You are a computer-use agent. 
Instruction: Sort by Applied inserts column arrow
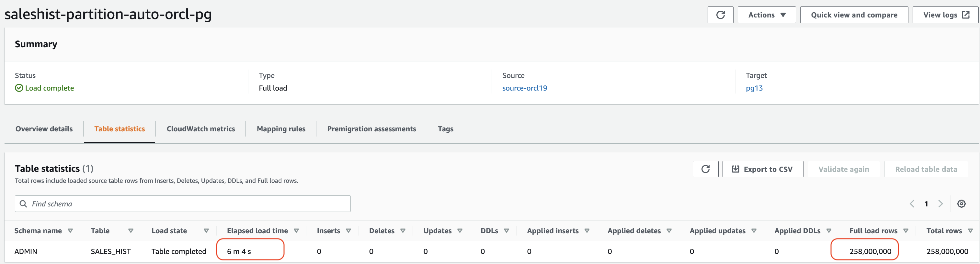pyautogui.click(x=587, y=231)
